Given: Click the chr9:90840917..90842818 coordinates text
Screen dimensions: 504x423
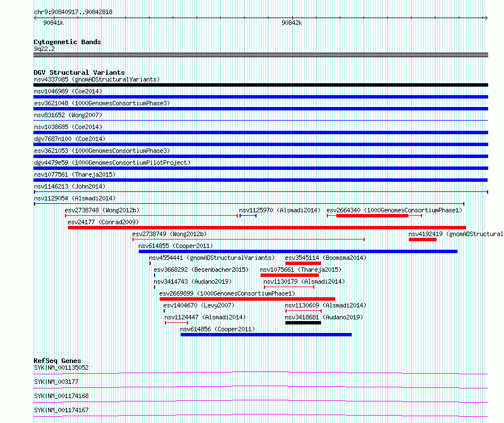Looking at the screenshot, I should click(x=73, y=12).
